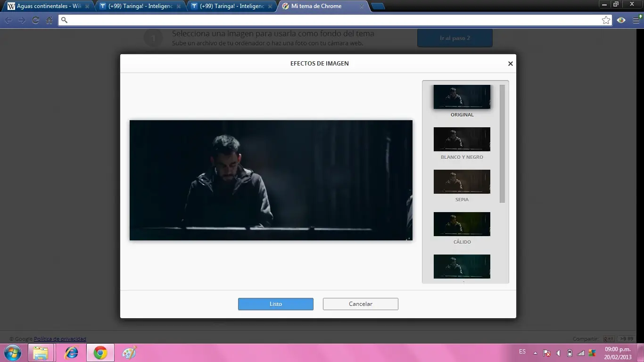This screenshot has width=644, height=362.
Task: Focus the browser address bar
Action: pyautogui.click(x=330, y=20)
